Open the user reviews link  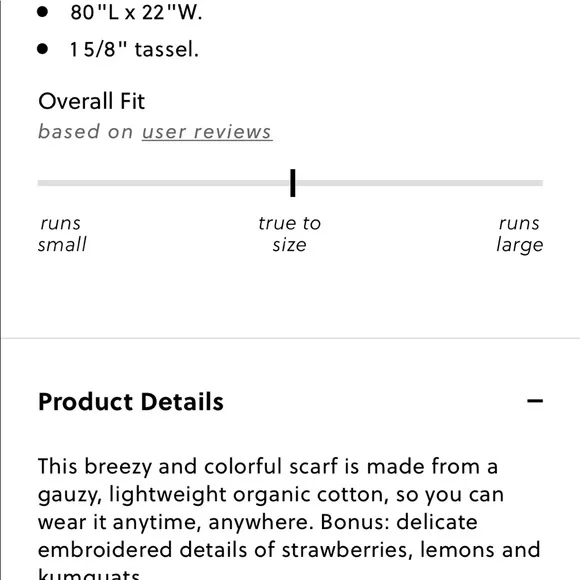pos(207,132)
